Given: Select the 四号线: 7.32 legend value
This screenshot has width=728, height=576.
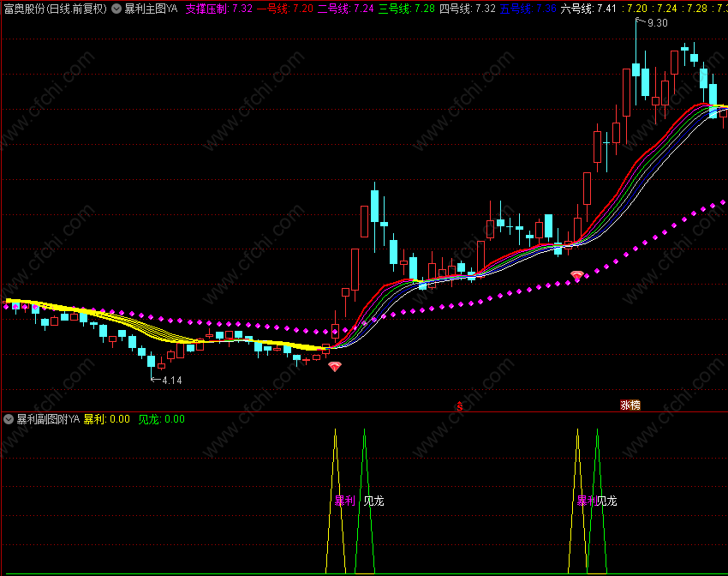Looking at the screenshot, I should pos(468,9).
